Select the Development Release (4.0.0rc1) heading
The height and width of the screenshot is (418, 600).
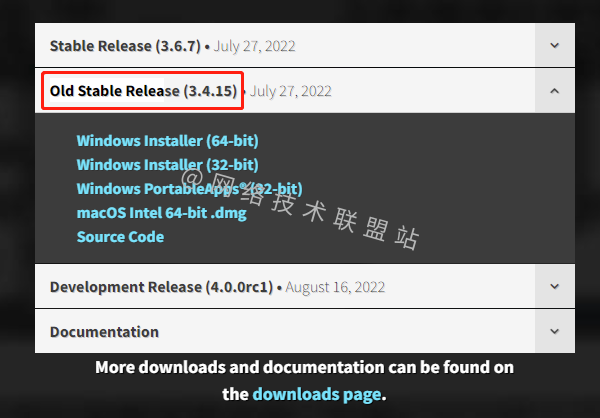pos(161,287)
